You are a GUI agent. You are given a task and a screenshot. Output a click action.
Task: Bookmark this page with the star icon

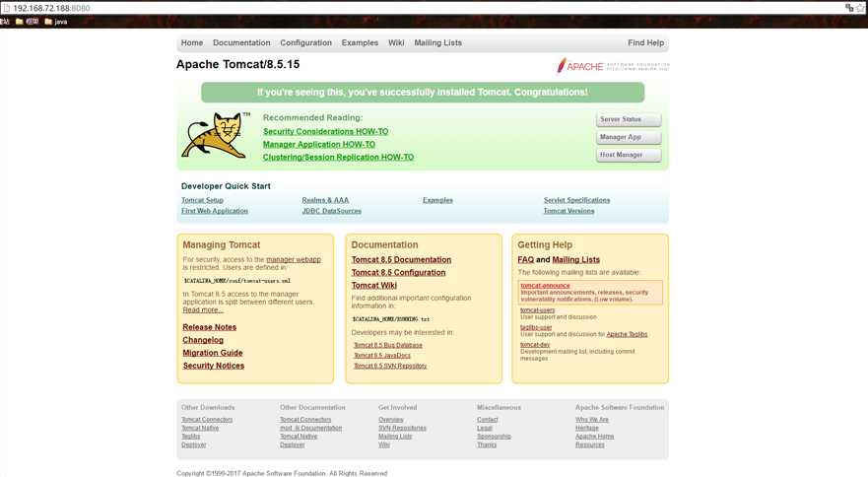(x=861, y=8)
